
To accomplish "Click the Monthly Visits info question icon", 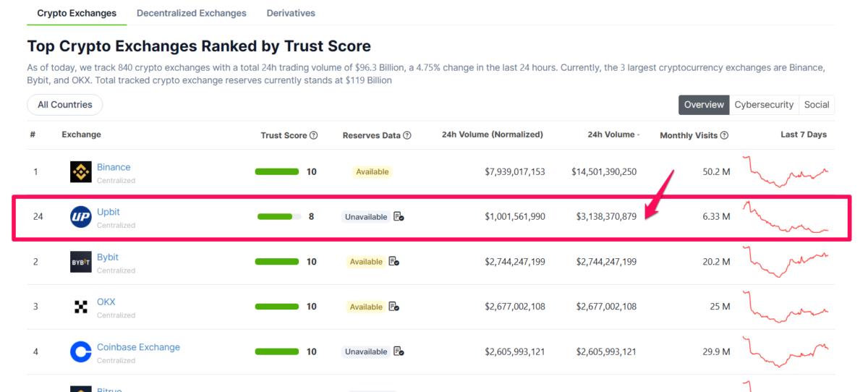I will pos(724,135).
